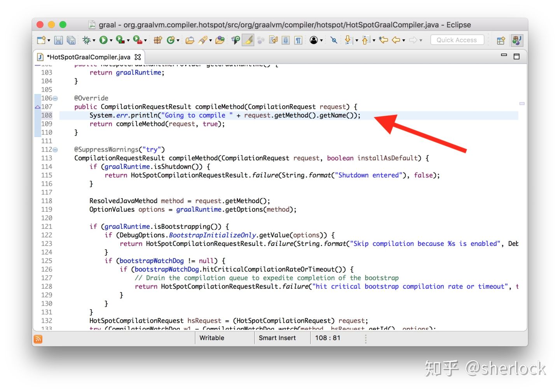Click Writable in the status bar
The image size is (560, 392).
[212, 338]
